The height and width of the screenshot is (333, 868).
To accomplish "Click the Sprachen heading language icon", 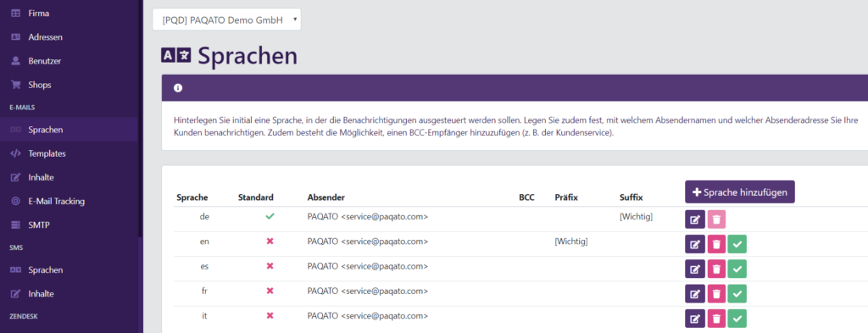I will coord(176,55).
